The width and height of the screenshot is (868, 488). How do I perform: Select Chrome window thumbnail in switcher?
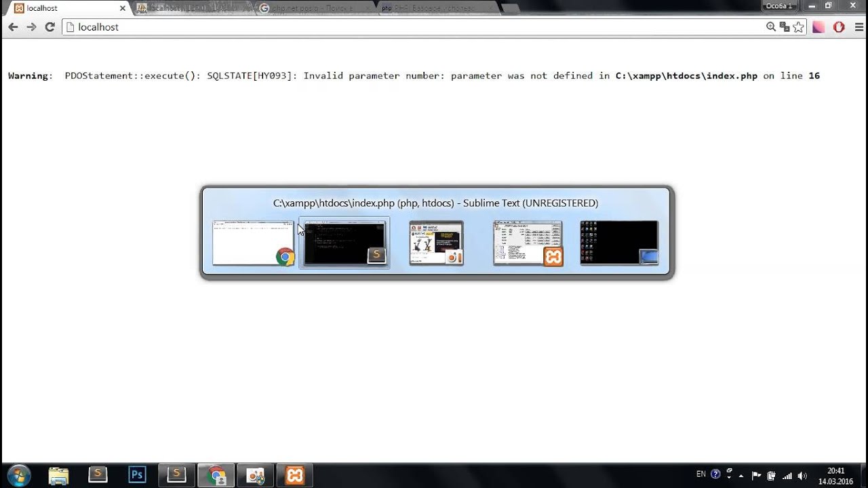254,243
